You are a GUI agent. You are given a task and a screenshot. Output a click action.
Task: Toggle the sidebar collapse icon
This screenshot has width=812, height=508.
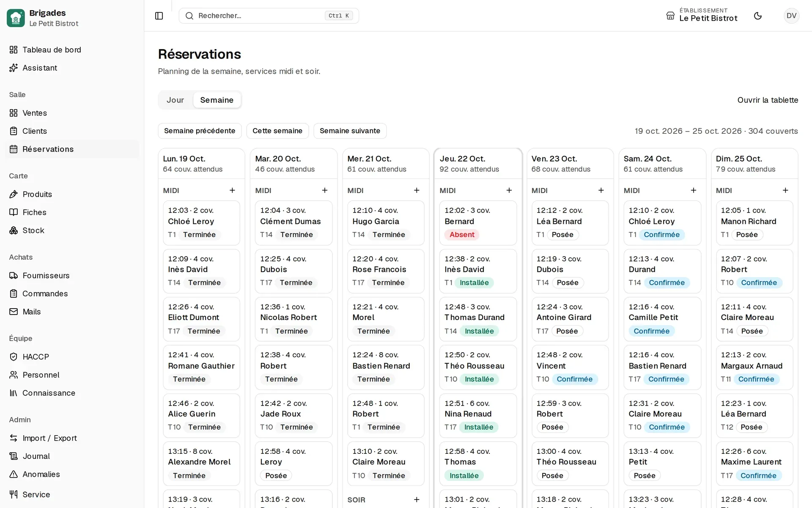(159, 16)
